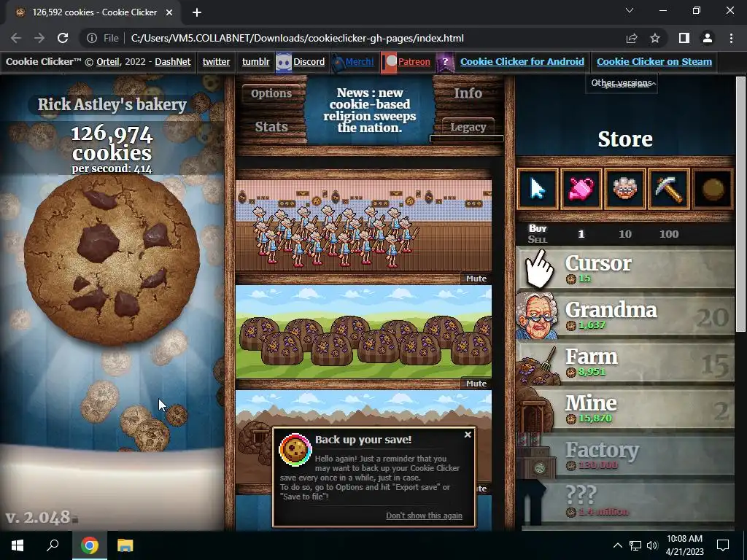This screenshot has width=747, height=560.
Task: Open taskbar search
Action: pyautogui.click(x=53, y=545)
